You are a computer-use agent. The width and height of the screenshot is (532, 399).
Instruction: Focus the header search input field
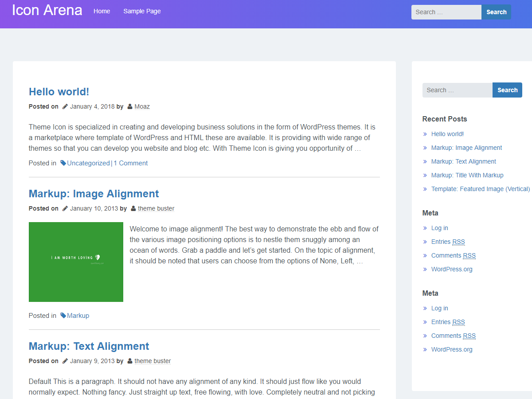[446, 12]
